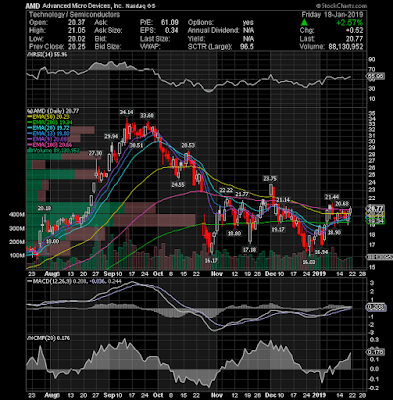This screenshot has width=393, height=400.
Task: Click the 30.51 price annotation
Action: tap(137, 145)
